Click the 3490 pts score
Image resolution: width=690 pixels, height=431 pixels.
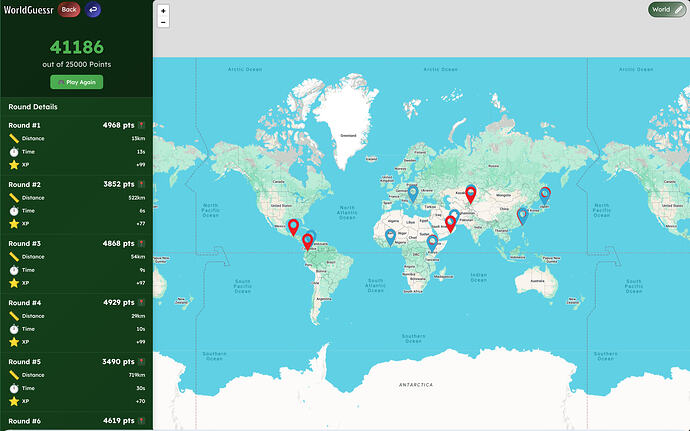tap(118, 362)
